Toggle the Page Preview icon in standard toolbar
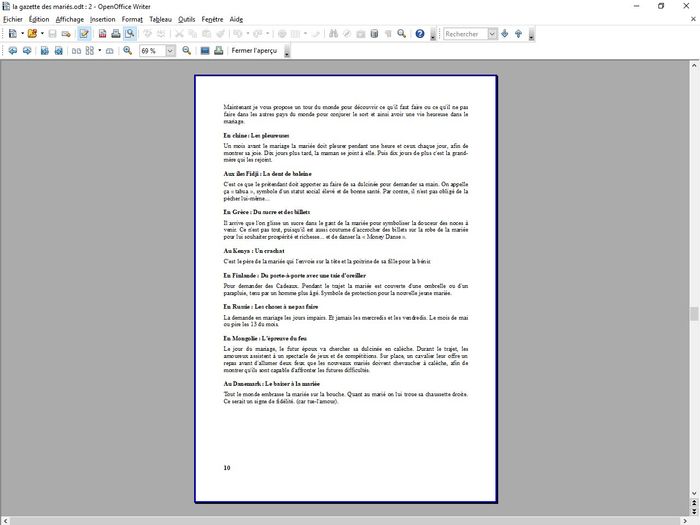 click(129, 33)
